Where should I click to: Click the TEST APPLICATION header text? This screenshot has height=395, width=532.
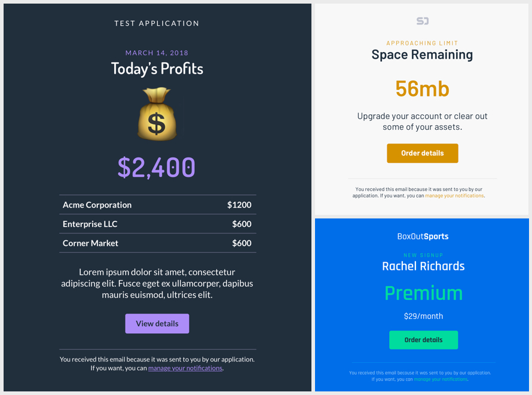tap(157, 23)
